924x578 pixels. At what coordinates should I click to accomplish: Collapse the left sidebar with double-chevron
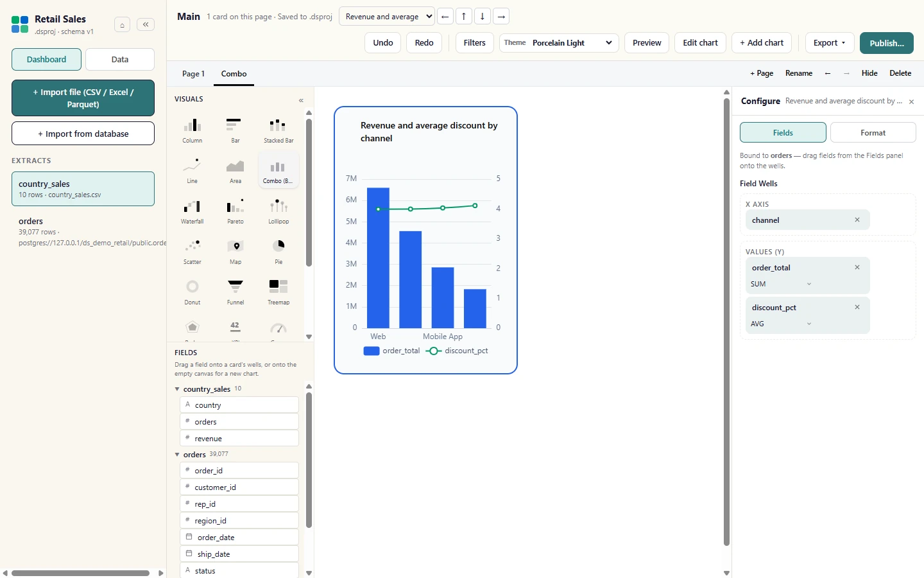(x=146, y=24)
